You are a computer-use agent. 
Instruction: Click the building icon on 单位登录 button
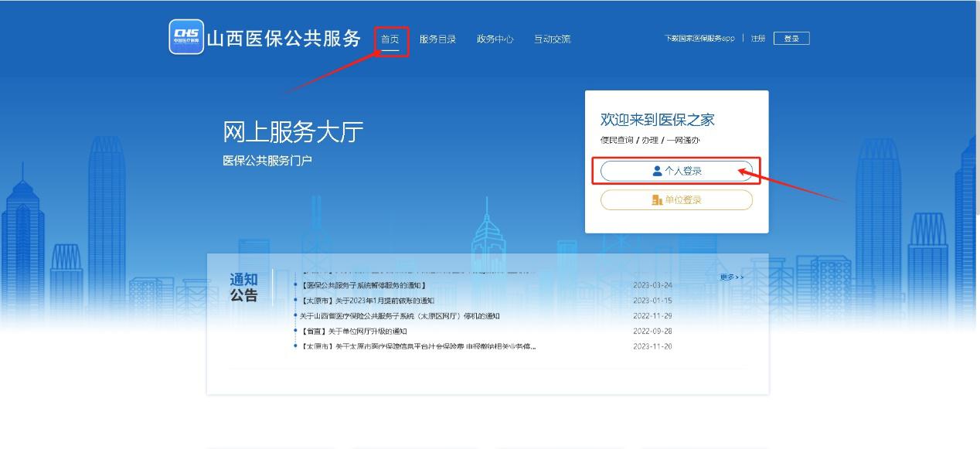[x=657, y=200]
